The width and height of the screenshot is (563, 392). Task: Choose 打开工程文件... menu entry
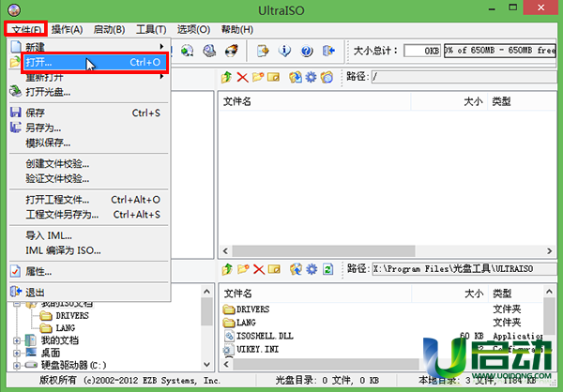(x=88, y=200)
